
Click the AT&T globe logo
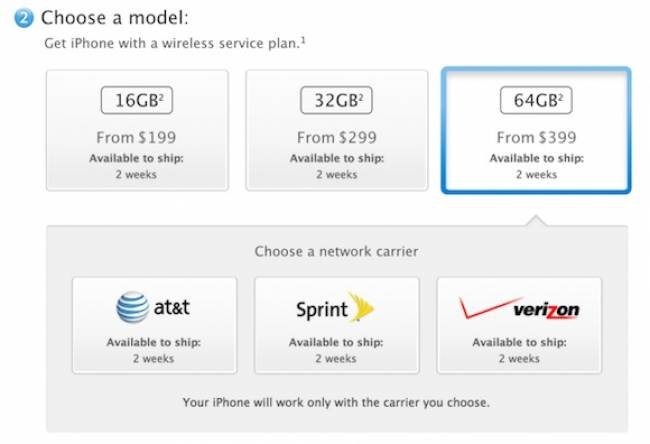pyautogui.click(x=132, y=309)
